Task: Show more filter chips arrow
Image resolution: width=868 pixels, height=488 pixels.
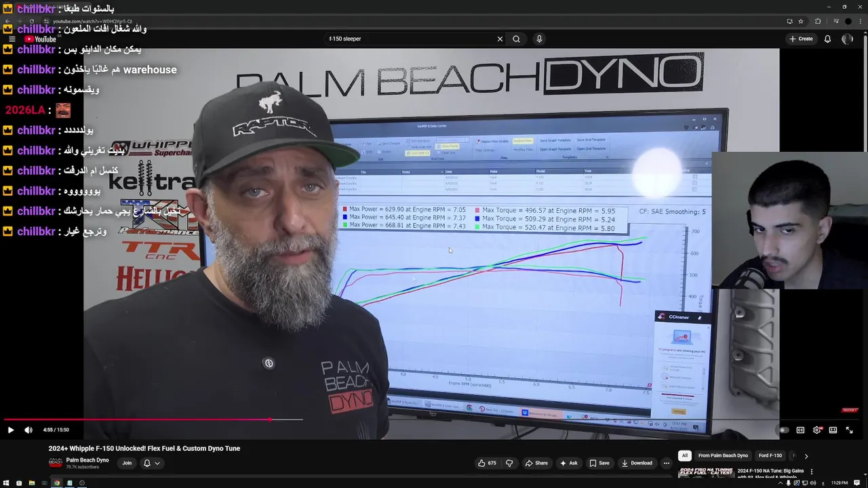Action: click(806, 456)
